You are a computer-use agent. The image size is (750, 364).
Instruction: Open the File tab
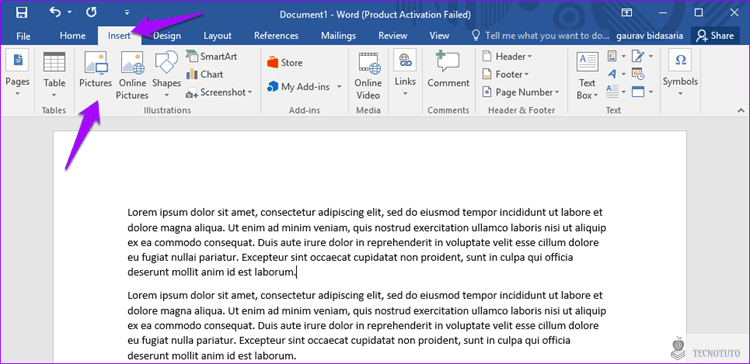tap(23, 36)
